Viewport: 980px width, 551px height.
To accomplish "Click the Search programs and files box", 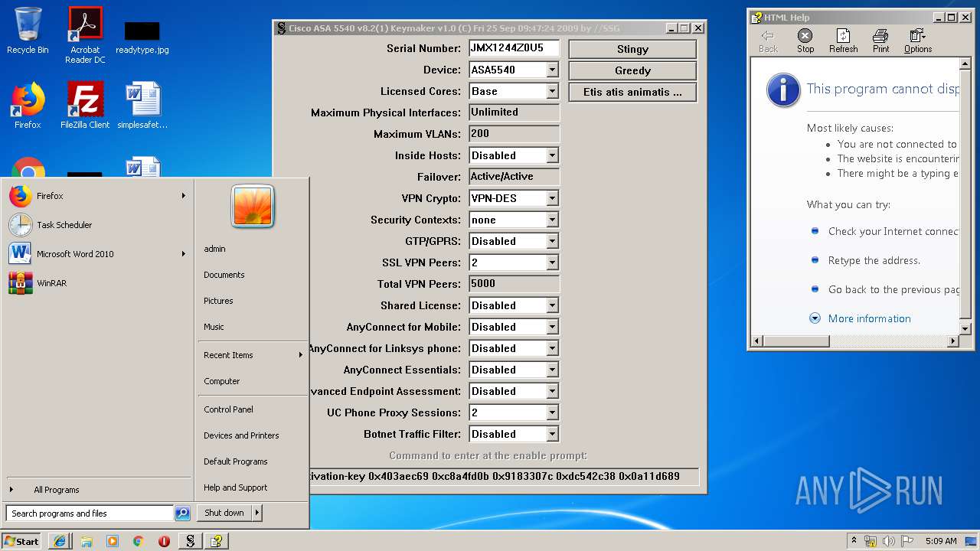I will pyautogui.click(x=90, y=514).
